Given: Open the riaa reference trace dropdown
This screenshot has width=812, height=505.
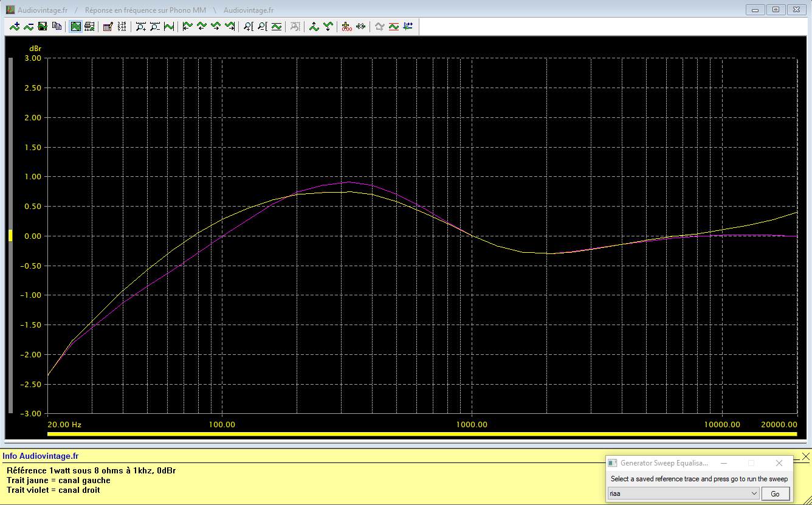Looking at the screenshot, I should coord(684,494).
